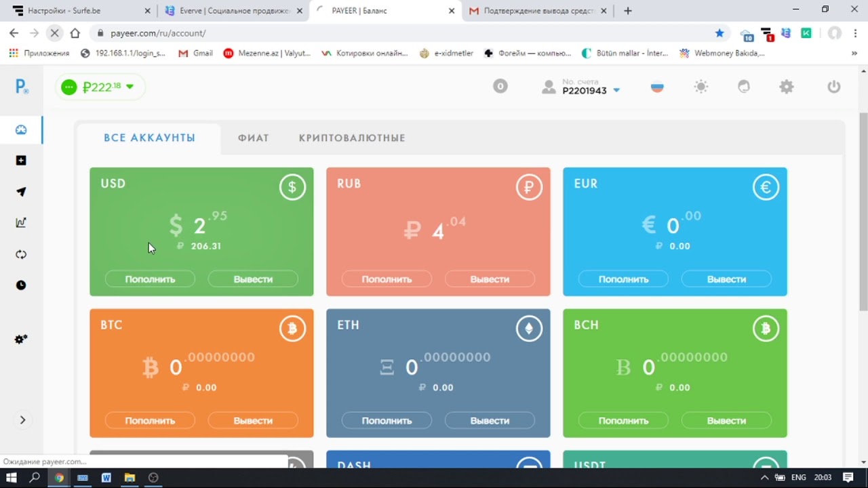Click Вывести on the BTC card
The image size is (868, 488).
click(253, 421)
